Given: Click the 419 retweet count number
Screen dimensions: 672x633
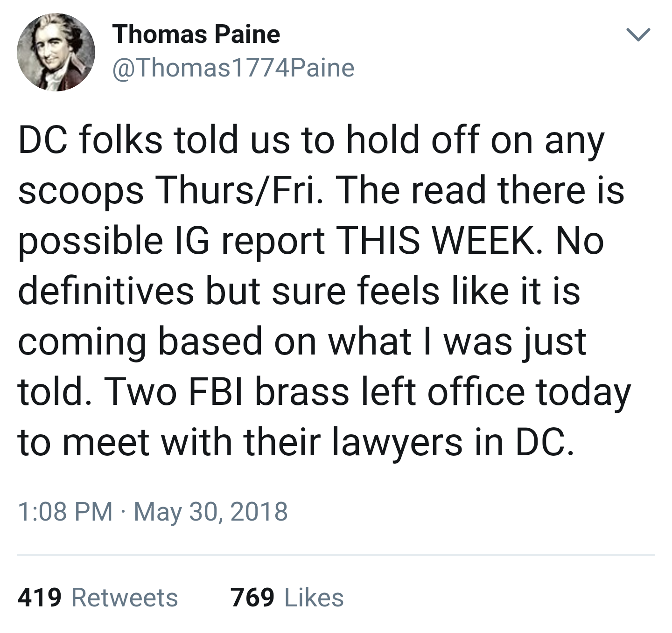Looking at the screenshot, I should pyautogui.click(x=40, y=598).
